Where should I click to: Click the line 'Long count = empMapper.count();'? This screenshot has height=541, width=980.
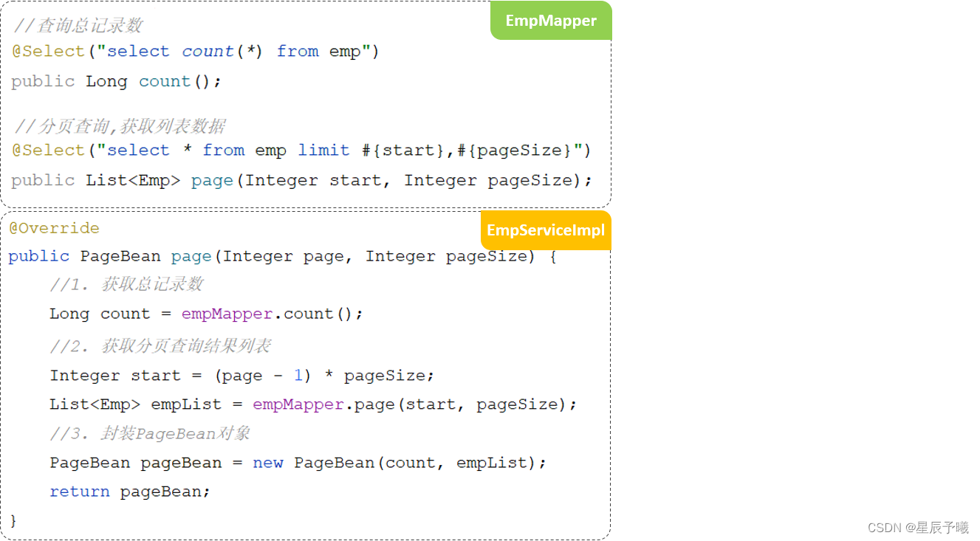[207, 314]
